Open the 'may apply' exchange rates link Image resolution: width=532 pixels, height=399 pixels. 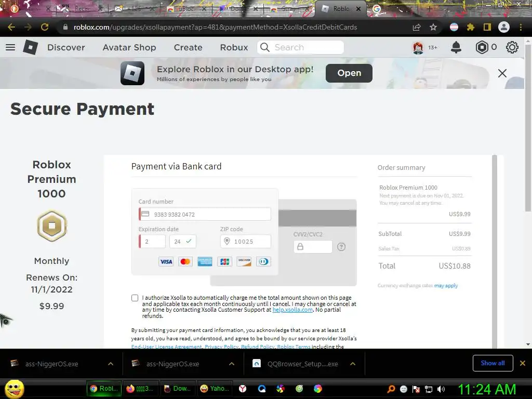446,286
